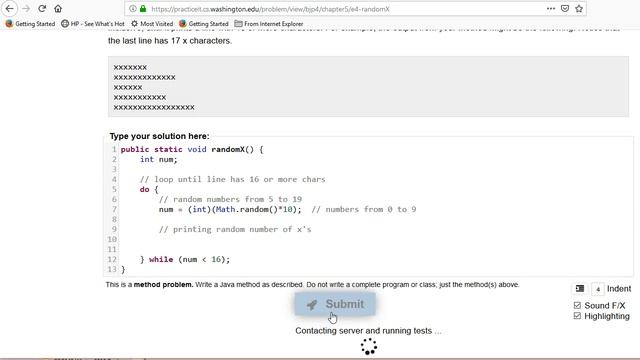Click the Submit button
640x360 pixels.
click(335, 304)
